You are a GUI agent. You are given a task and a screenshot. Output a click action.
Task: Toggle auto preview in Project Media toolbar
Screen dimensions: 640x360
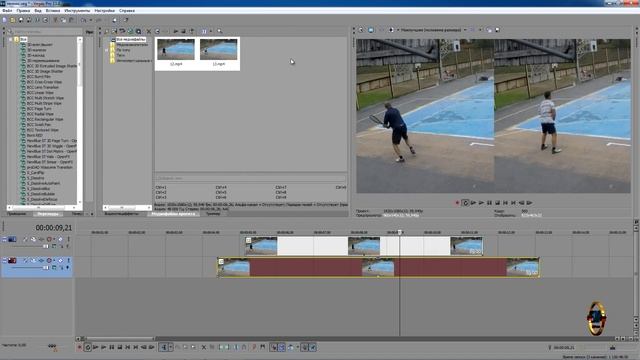pyautogui.click(x=192, y=31)
